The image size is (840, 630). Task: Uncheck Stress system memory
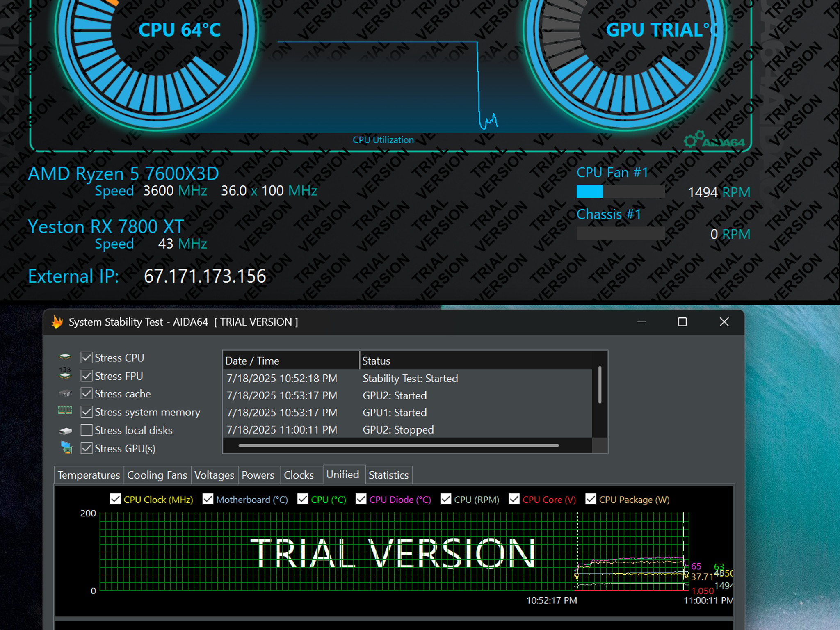(87, 411)
